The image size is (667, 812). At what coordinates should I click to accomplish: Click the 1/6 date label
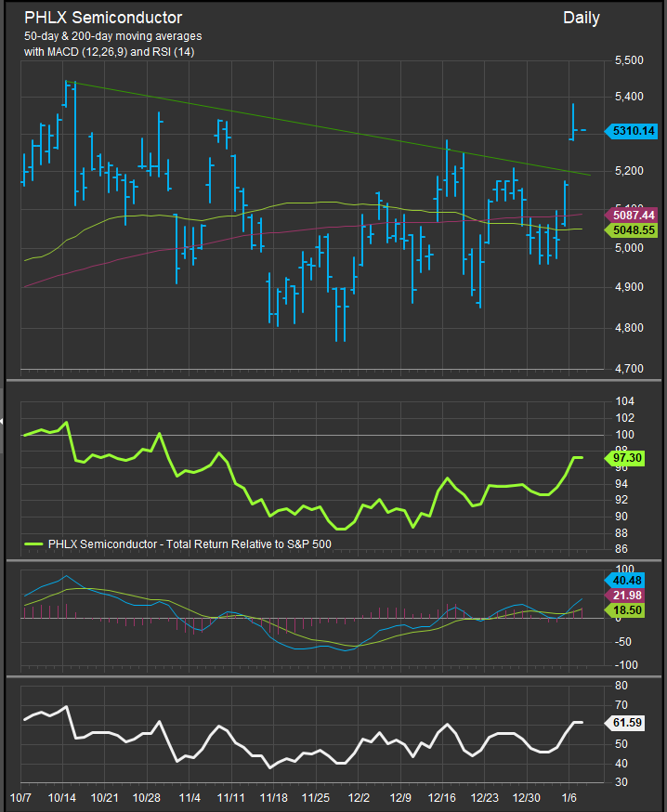click(569, 797)
